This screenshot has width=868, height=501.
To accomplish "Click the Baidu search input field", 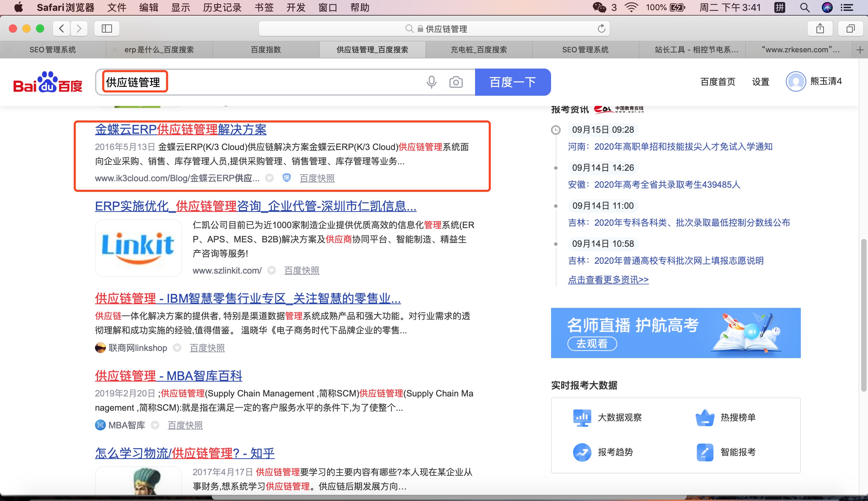I will [x=285, y=82].
